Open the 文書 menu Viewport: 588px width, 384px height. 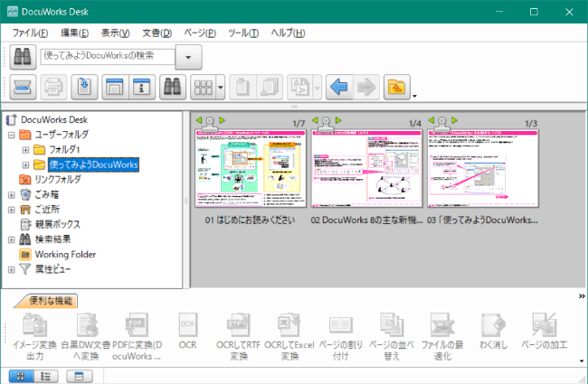point(156,33)
